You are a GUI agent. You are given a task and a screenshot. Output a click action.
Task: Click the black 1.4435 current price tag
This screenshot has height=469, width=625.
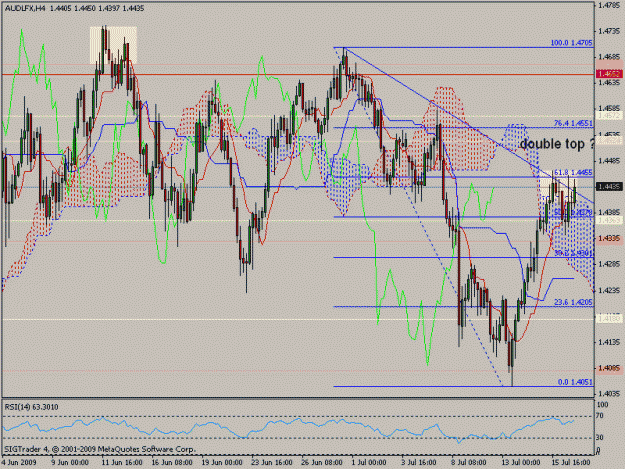pyautogui.click(x=609, y=186)
